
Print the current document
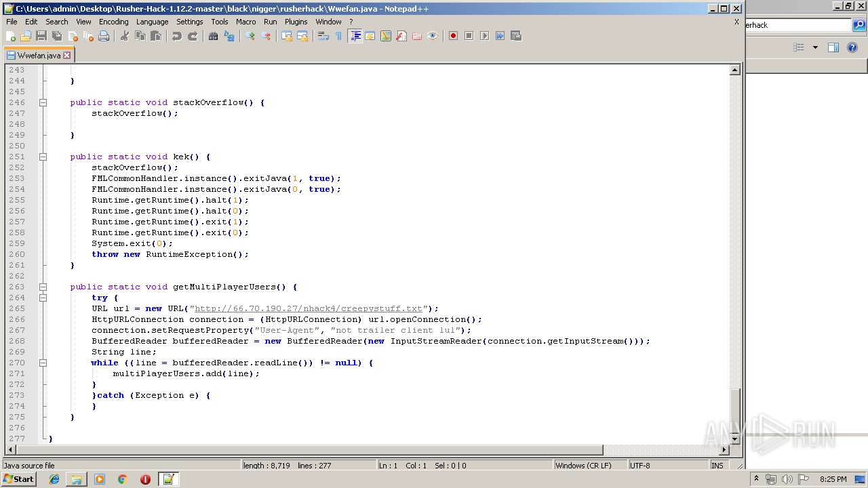point(104,36)
